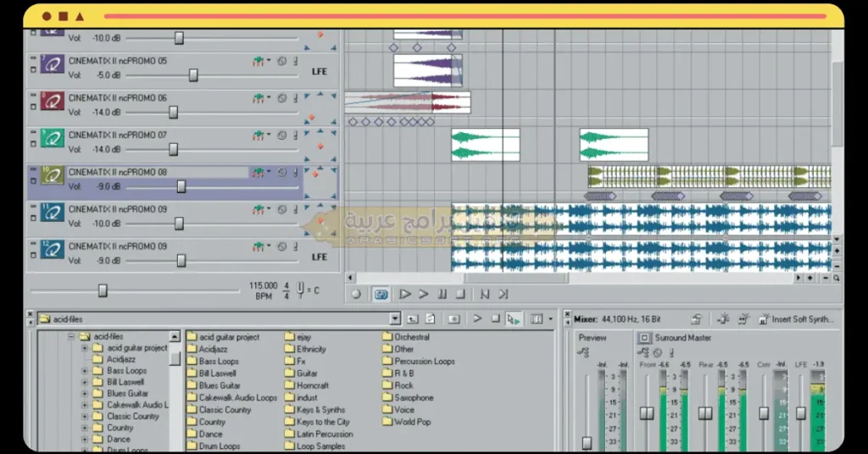The width and height of the screenshot is (868, 454).
Task: Solo the ncPROMO 07 track
Action: [x=296, y=135]
